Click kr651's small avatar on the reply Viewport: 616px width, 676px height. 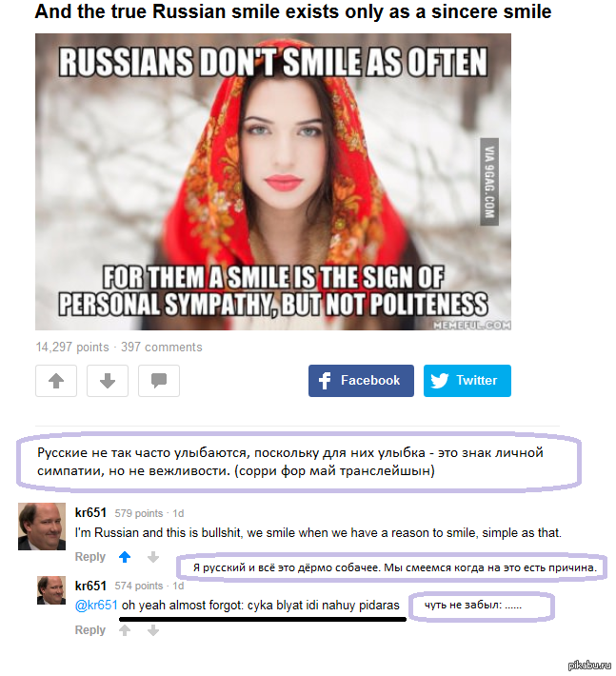51,590
